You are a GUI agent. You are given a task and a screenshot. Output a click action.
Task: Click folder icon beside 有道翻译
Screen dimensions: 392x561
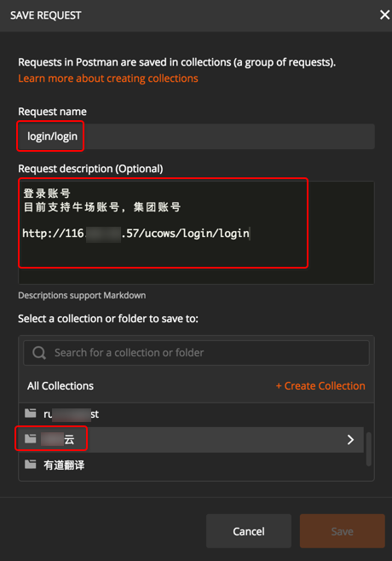[x=31, y=465]
